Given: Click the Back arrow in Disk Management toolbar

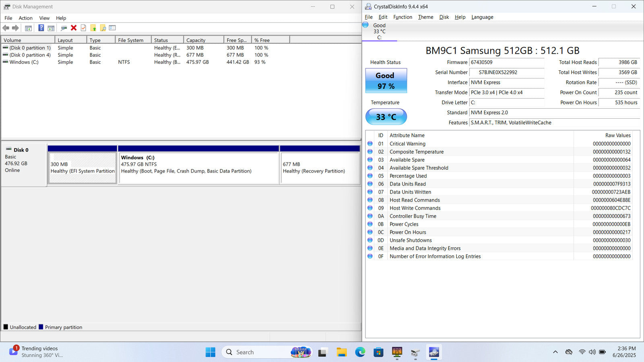Looking at the screenshot, I should tap(6, 28).
